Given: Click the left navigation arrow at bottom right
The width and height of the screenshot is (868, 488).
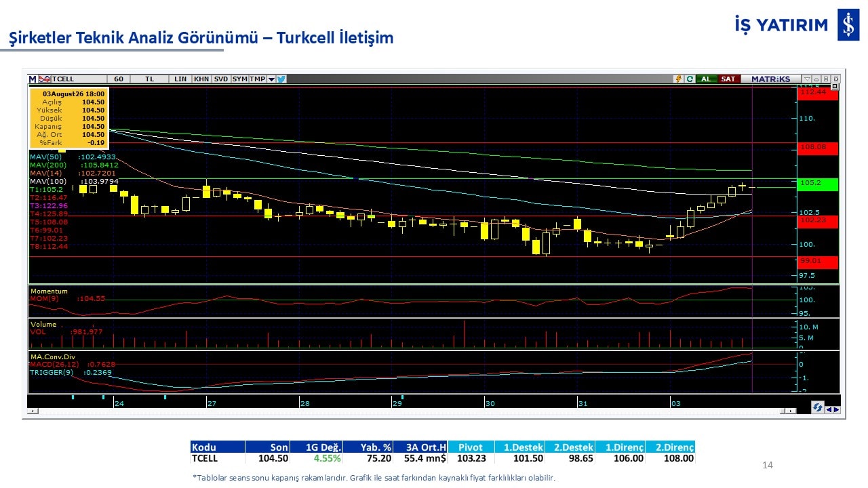Looking at the screenshot, I should click(x=829, y=409).
